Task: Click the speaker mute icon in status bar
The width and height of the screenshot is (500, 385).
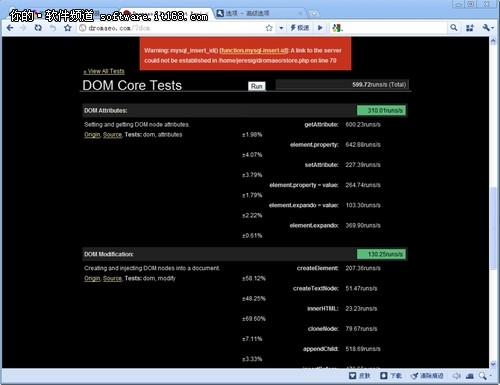Action: [456, 376]
